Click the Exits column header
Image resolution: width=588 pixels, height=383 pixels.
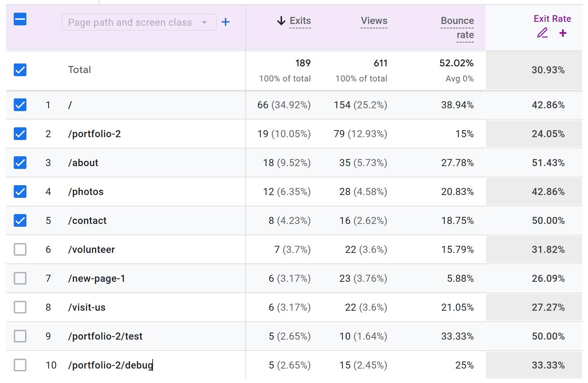(300, 21)
